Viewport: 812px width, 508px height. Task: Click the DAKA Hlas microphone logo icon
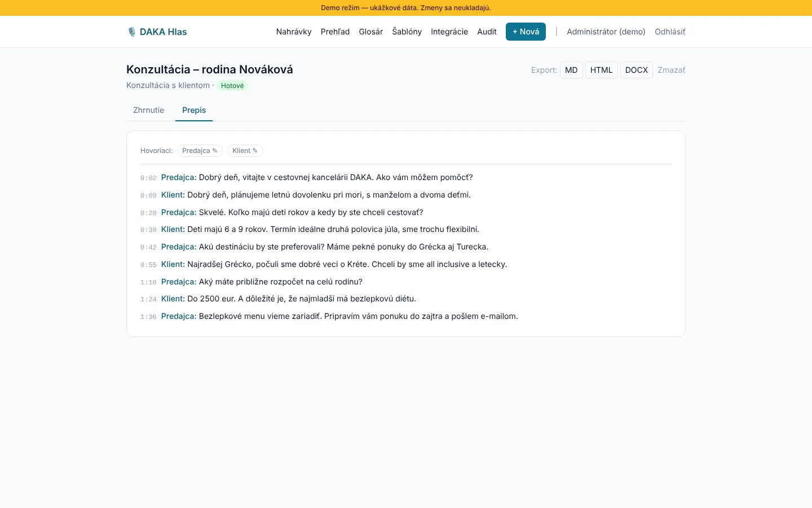coord(132,32)
